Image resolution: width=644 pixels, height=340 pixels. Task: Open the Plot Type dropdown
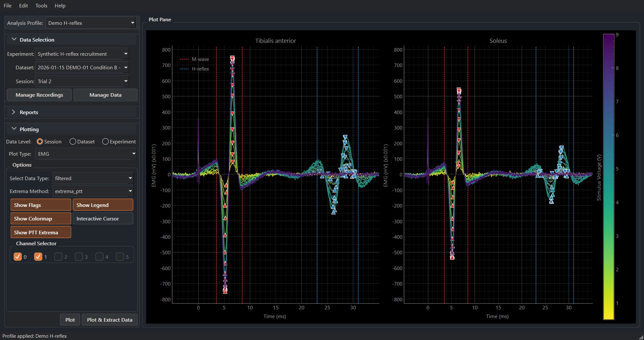point(86,154)
